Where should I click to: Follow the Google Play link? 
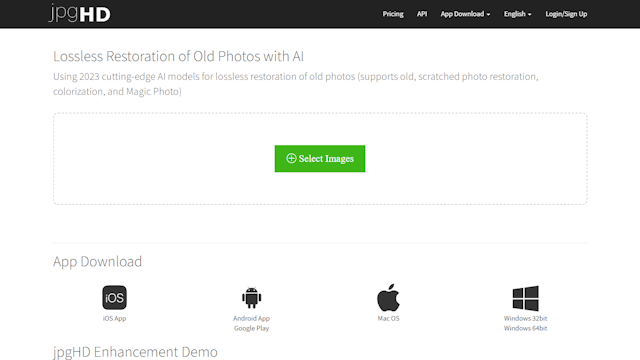click(x=251, y=328)
